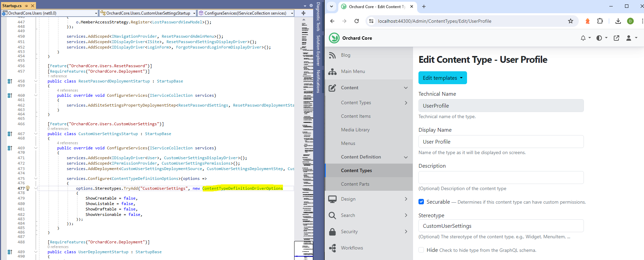The width and height of the screenshot is (644, 260).
Task: Click the Description input field
Action: 501,178
